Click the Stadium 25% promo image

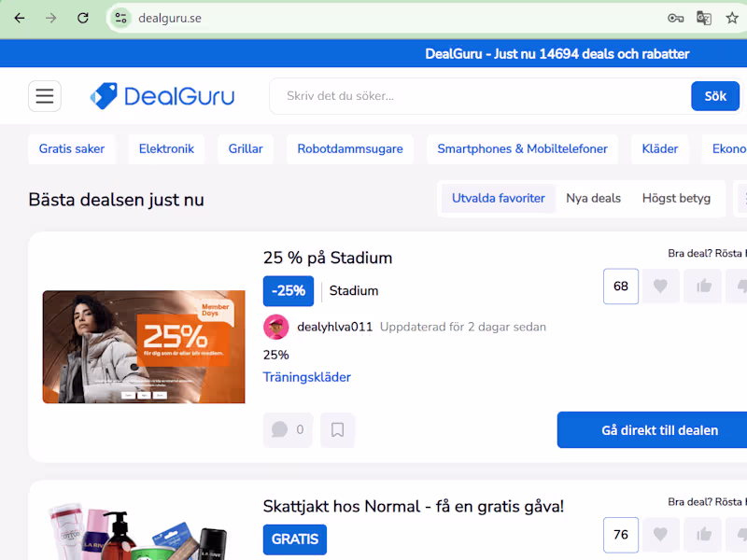coord(144,347)
